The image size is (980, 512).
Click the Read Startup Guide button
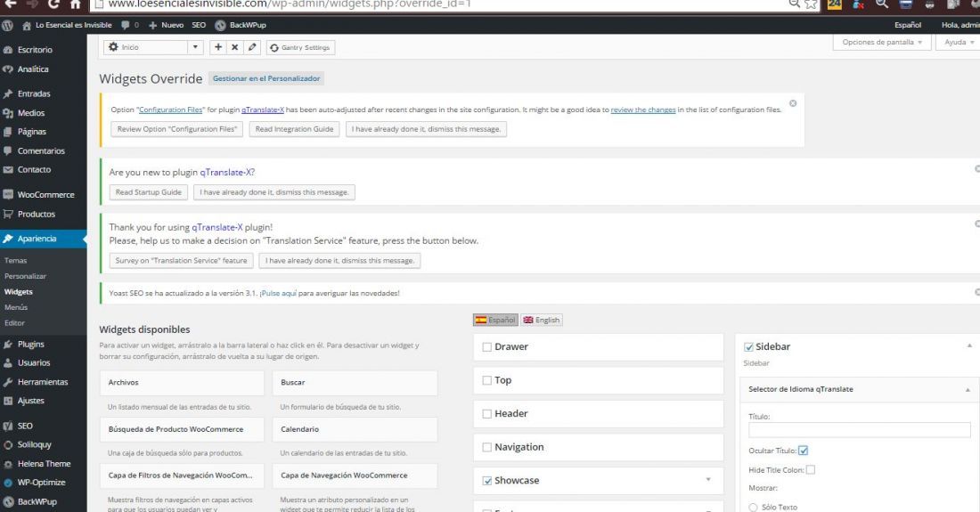coord(148,192)
